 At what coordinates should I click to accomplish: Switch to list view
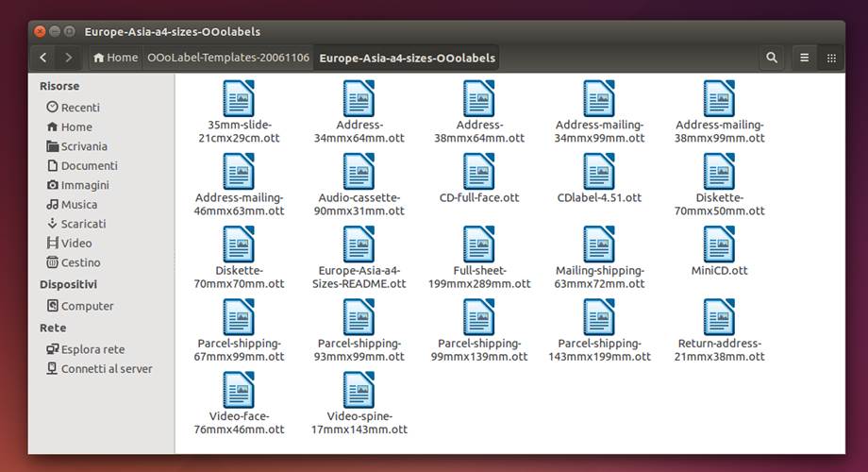pos(805,58)
